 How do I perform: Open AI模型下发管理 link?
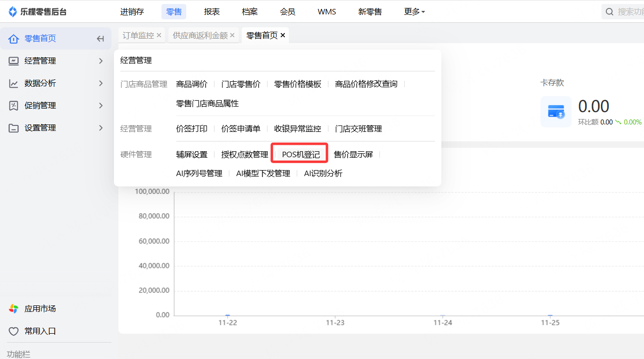263,174
